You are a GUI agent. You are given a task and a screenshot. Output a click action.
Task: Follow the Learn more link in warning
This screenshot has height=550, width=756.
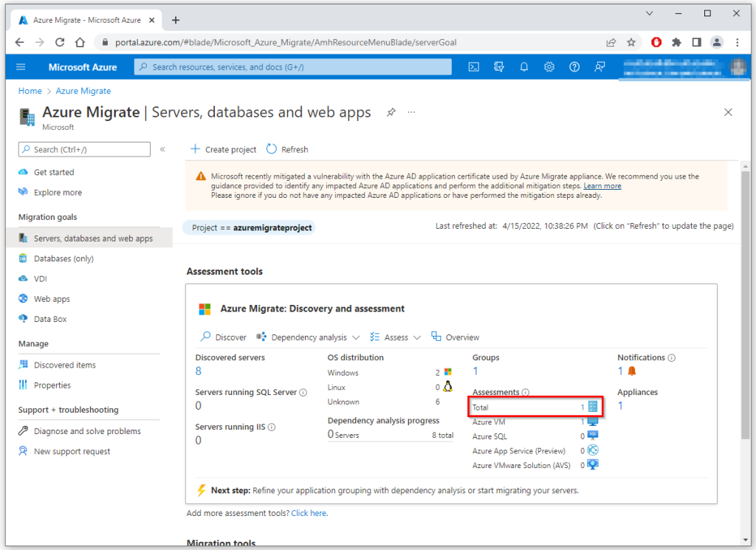(602, 186)
